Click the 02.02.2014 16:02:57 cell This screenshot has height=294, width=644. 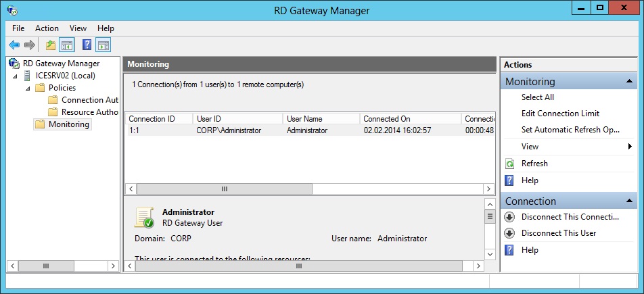[397, 130]
